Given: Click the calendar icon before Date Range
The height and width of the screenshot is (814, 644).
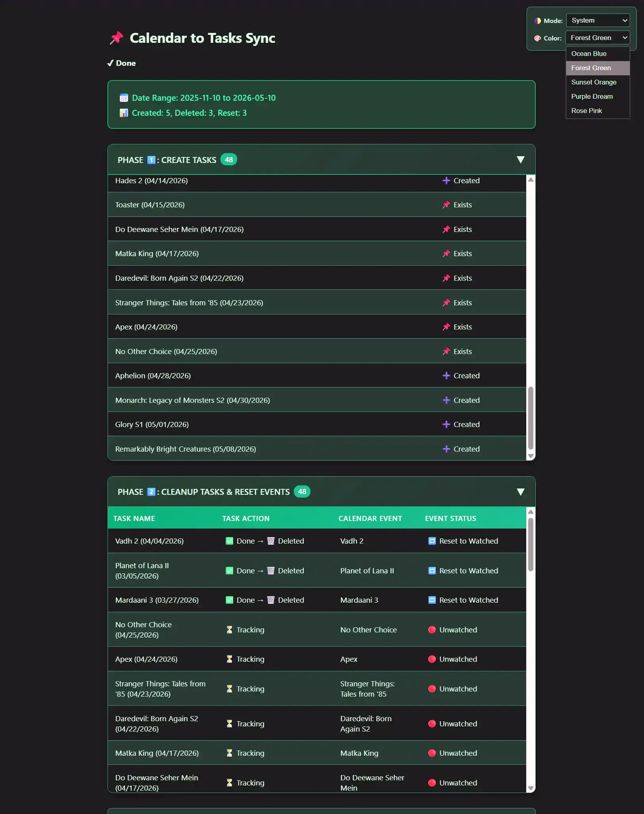Looking at the screenshot, I should 124,98.
